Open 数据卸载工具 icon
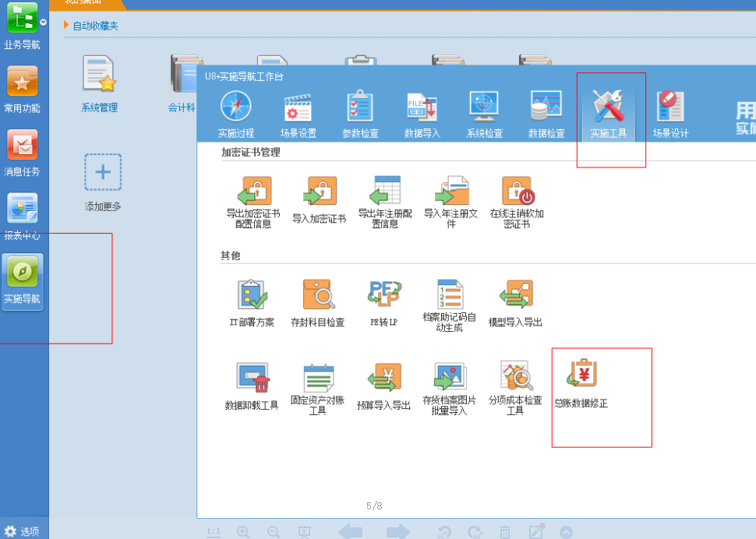The height and width of the screenshot is (539, 756). (x=252, y=379)
